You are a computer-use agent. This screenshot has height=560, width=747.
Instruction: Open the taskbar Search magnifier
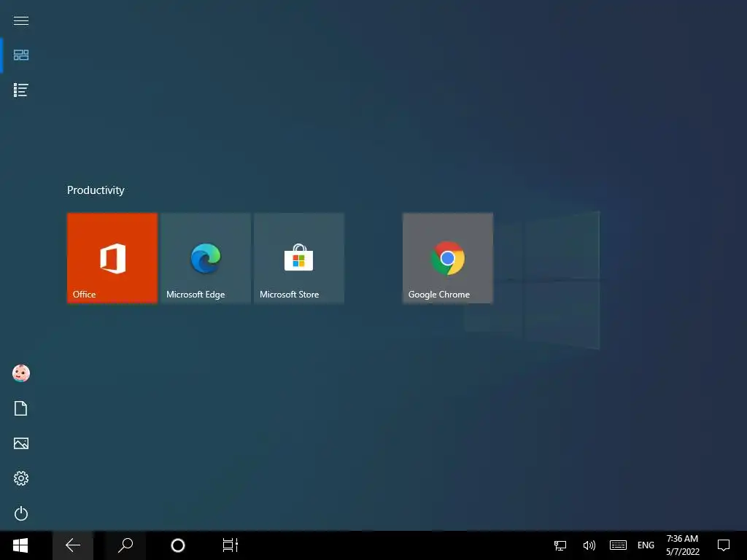click(125, 545)
